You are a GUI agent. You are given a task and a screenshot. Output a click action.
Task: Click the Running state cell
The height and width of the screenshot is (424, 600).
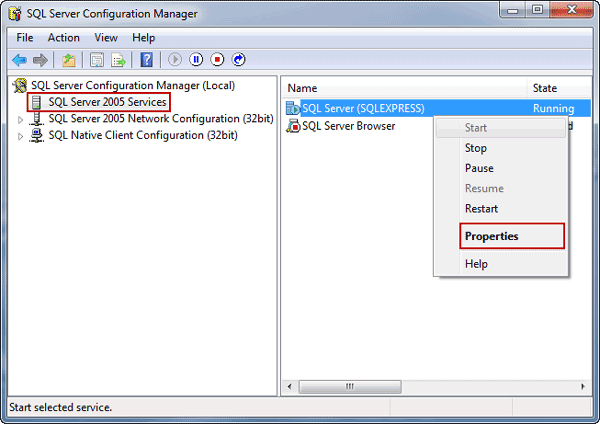(553, 108)
